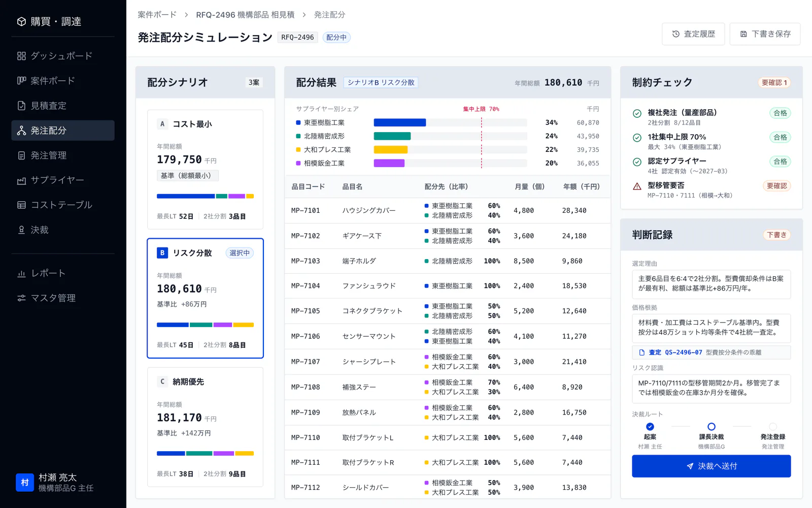Viewport: 812px width, 508px height.
Task: Click the green check icon for 1社集中上限 70%
Action: coord(637,138)
